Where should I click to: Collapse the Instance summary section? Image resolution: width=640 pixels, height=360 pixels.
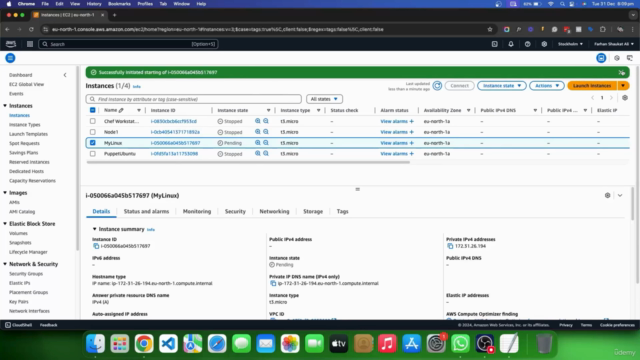tap(94, 229)
